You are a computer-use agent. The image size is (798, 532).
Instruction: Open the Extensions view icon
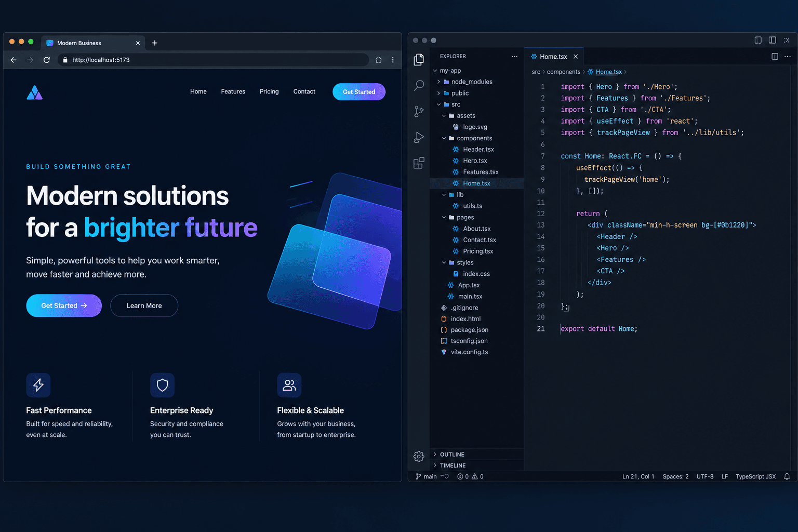click(419, 163)
